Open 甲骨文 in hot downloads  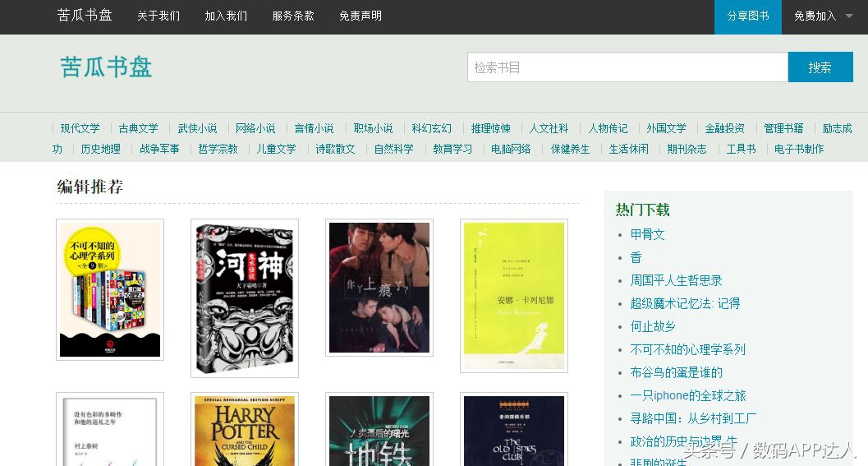[x=647, y=234]
